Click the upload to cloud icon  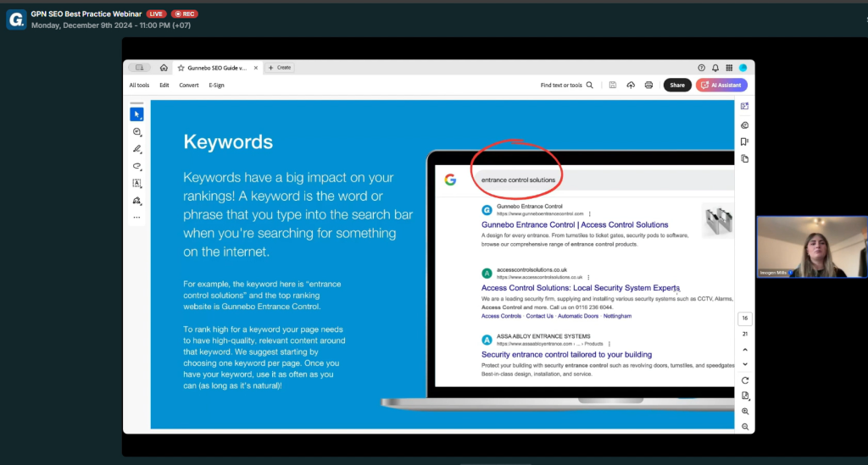point(631,86)
